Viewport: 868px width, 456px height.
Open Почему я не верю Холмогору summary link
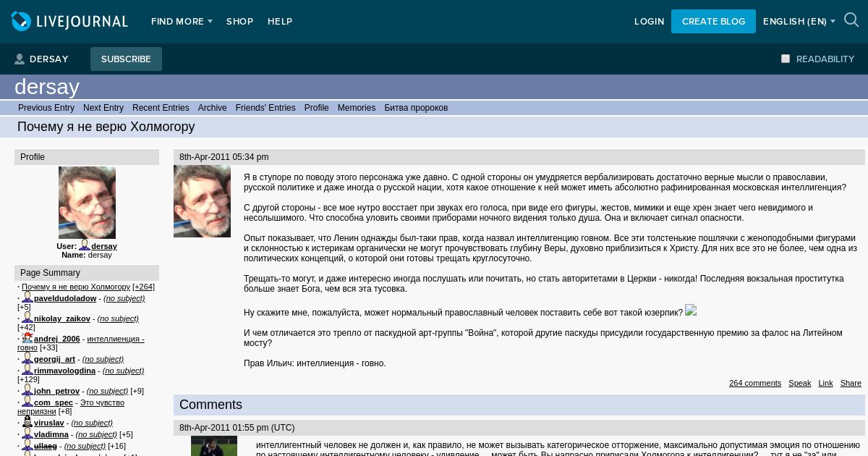point(76,287)
